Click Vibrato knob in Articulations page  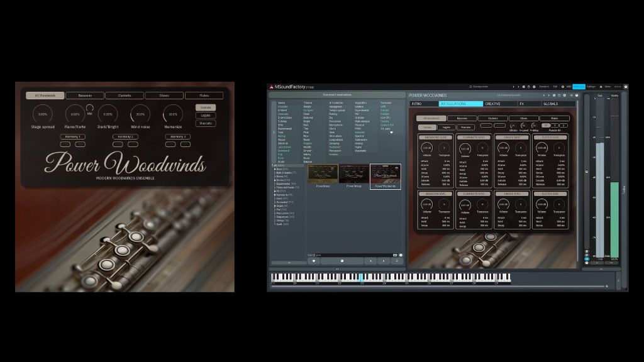pos(513,126)
